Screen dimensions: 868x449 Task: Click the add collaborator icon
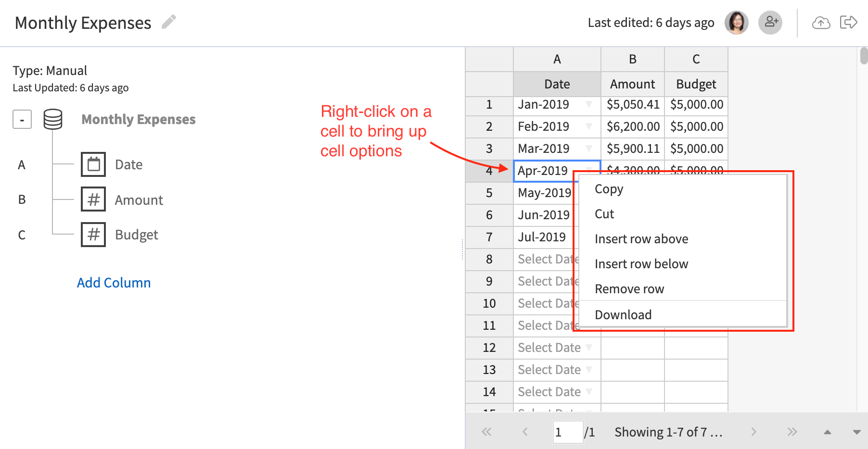(x=770, y=23)
